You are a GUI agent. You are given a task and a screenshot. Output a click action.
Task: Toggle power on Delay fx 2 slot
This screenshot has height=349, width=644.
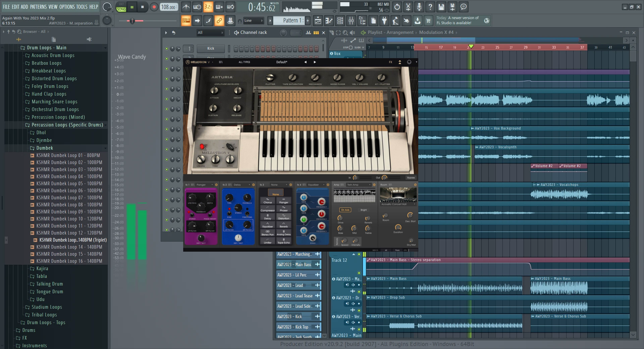click(254, 185)
